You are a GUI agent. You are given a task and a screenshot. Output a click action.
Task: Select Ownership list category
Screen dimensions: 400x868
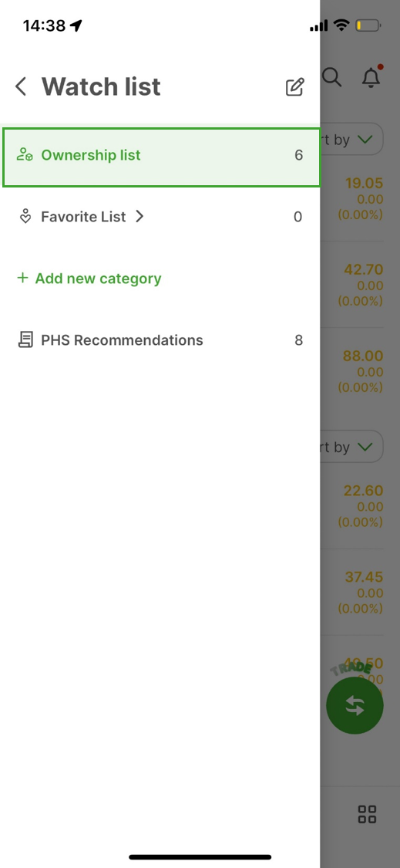click(x=162, y=157)
